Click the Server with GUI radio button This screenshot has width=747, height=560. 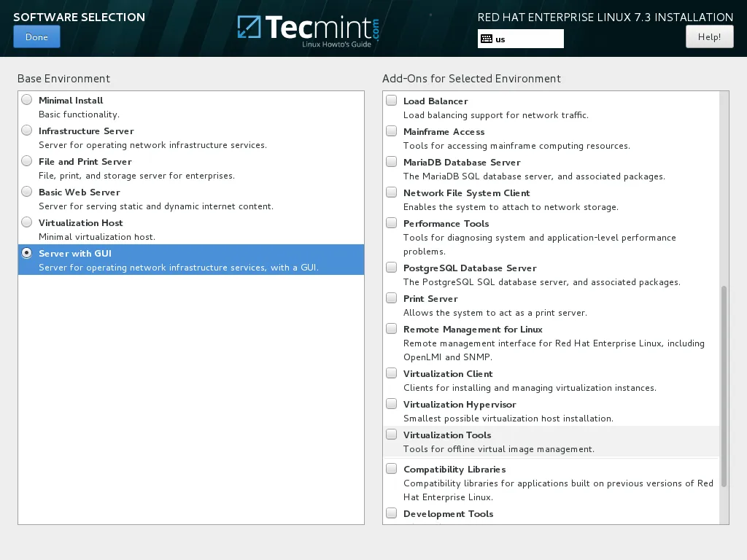click(27, 253)
